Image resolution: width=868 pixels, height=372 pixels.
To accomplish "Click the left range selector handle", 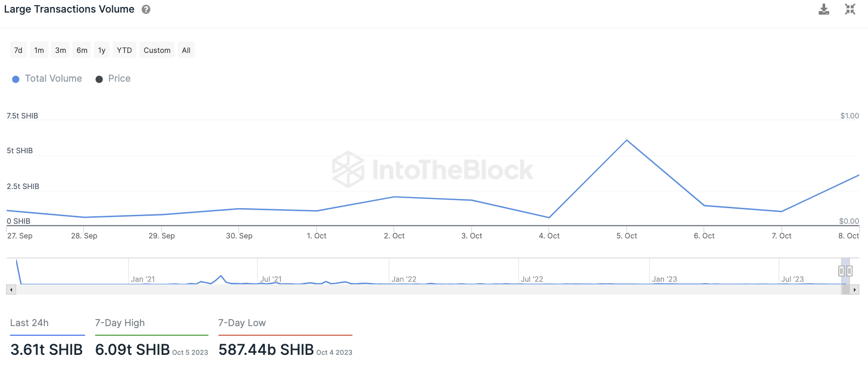I will point(841,271).
